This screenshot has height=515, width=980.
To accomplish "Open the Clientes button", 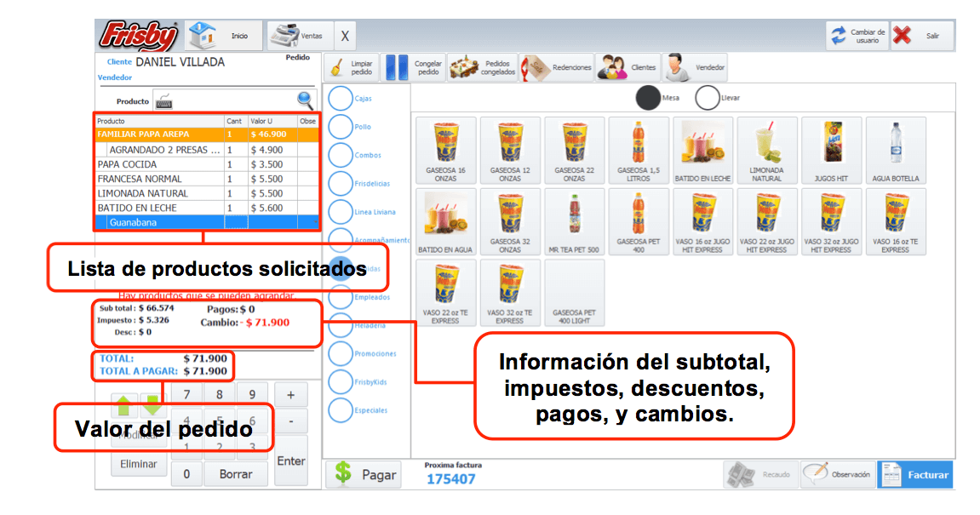I will [x=627, y=67].
